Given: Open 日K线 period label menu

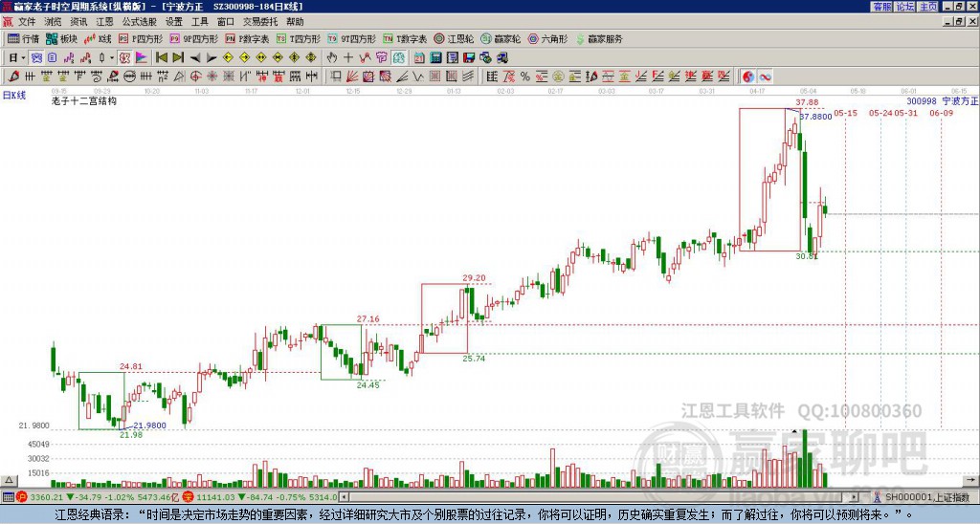Looking at the screenshot, I should coord(14,95).
